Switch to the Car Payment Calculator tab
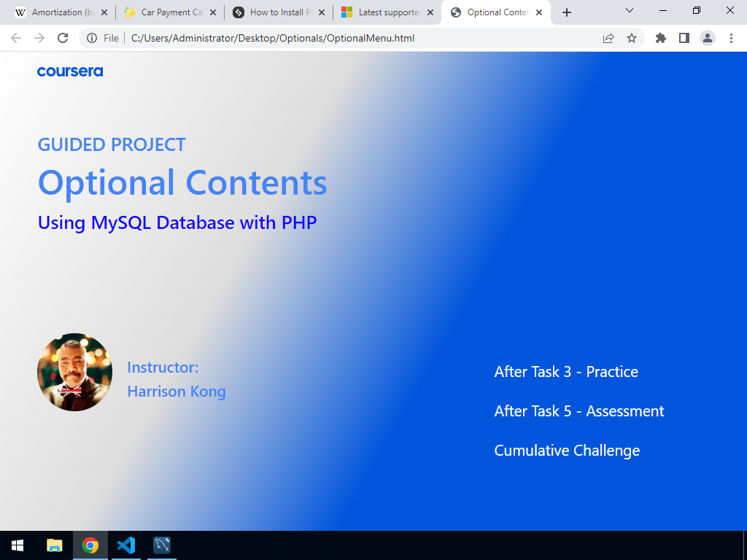747x560 pixels. (171, 12)
